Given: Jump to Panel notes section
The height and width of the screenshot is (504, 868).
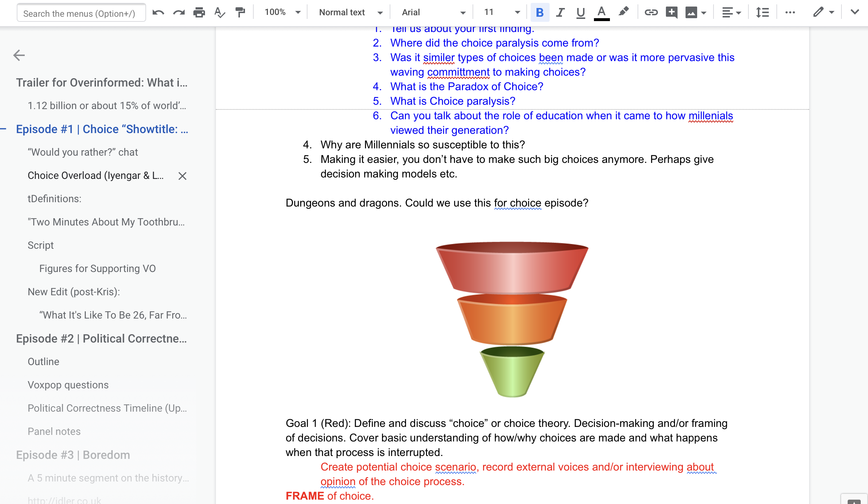Looking at the screenshot, I should point(54,431).
